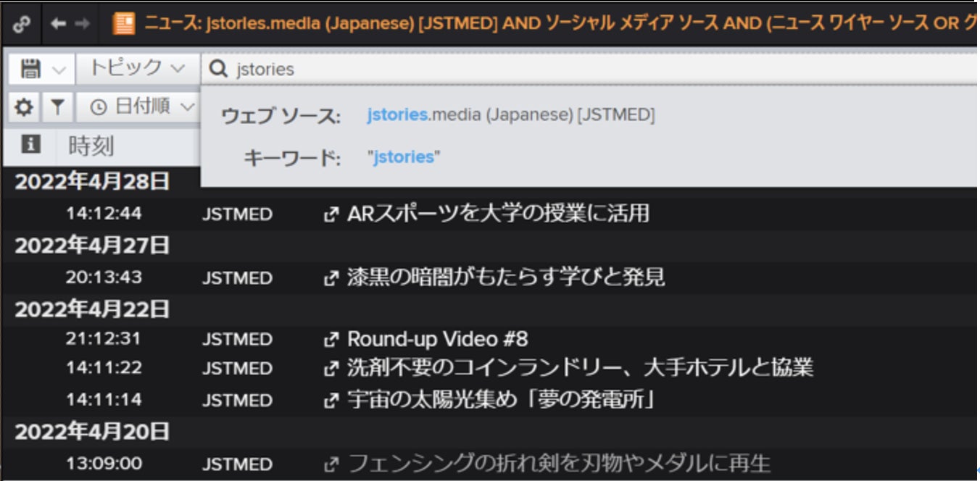Select keyword "jstories" suggestion
This screenshot has width=980, height=481.
click(x=404, y=157)
